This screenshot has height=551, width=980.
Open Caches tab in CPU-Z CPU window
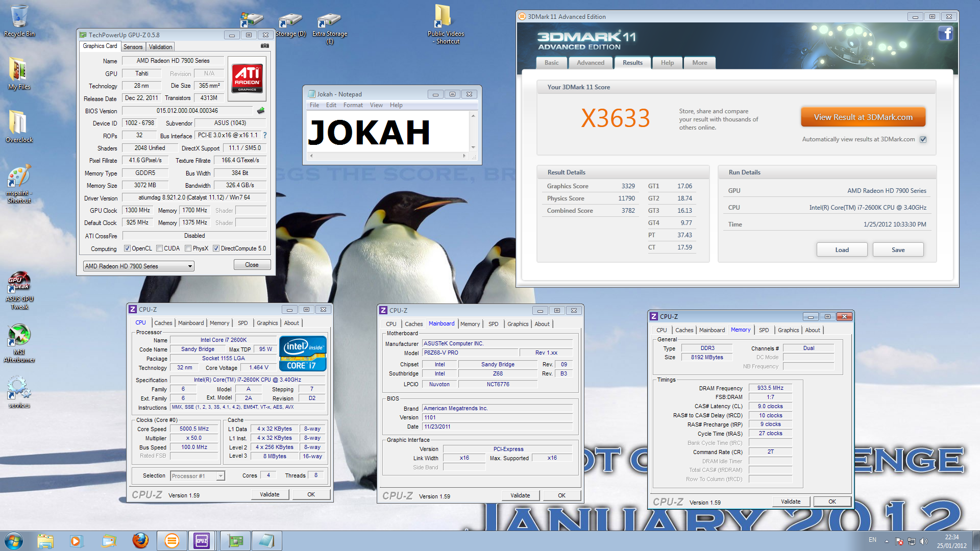tap(163, 323)
